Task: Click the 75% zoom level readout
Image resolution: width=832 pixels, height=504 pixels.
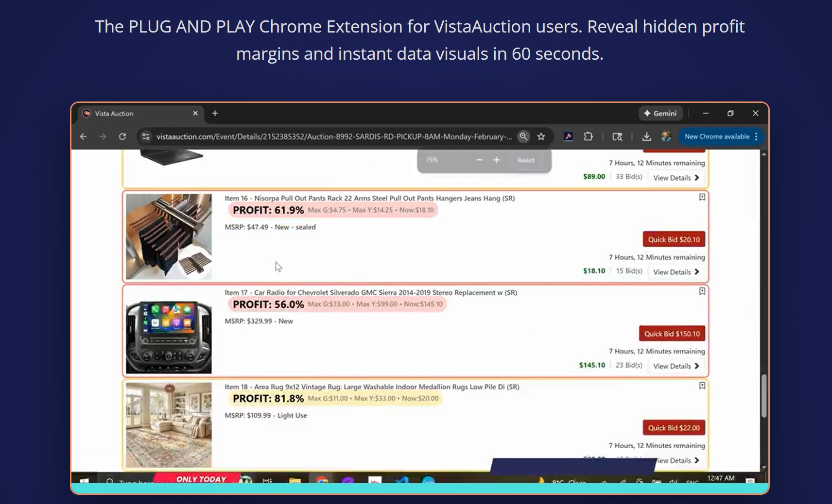Action: pos(432,160)
